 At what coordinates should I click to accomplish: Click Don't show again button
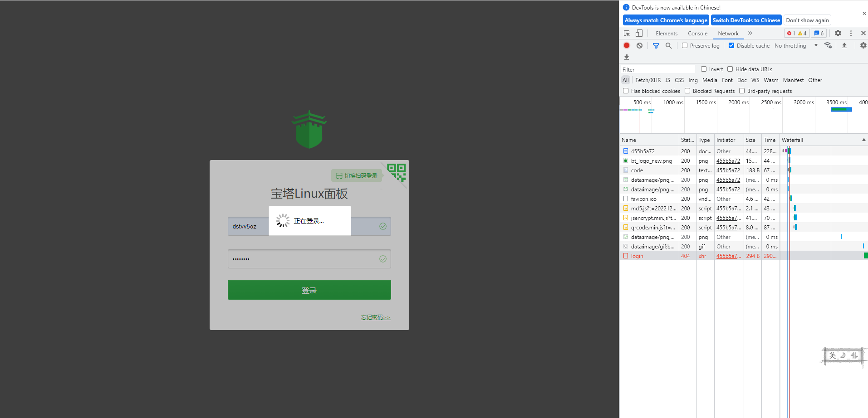807,20
